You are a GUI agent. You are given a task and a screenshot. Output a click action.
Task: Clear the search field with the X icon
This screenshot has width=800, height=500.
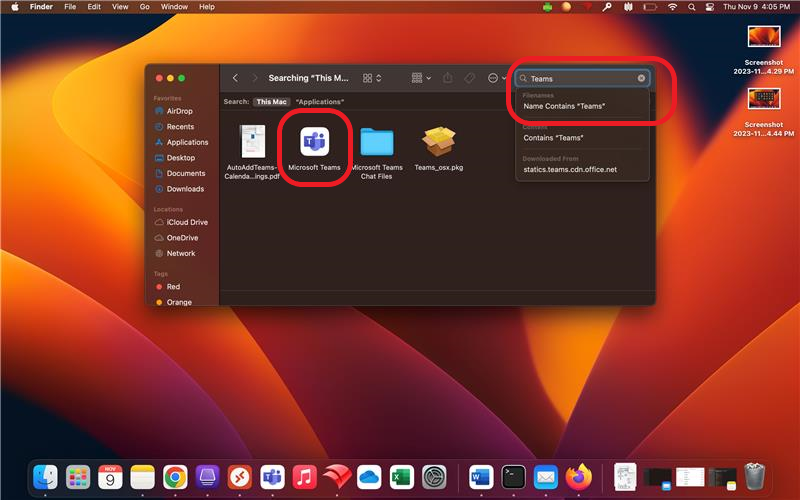point(641,78)
